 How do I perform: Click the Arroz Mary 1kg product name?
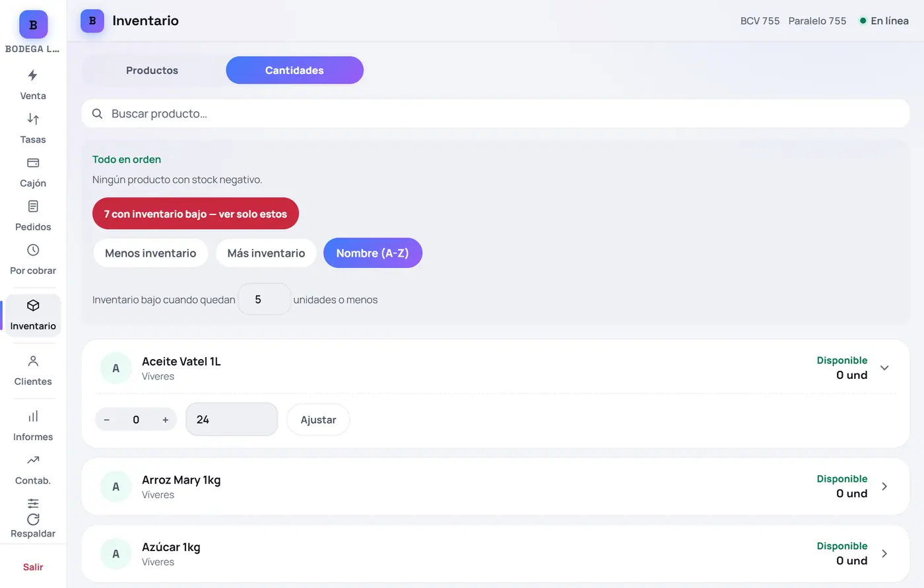pyautogui.click(x=181, y=480)
